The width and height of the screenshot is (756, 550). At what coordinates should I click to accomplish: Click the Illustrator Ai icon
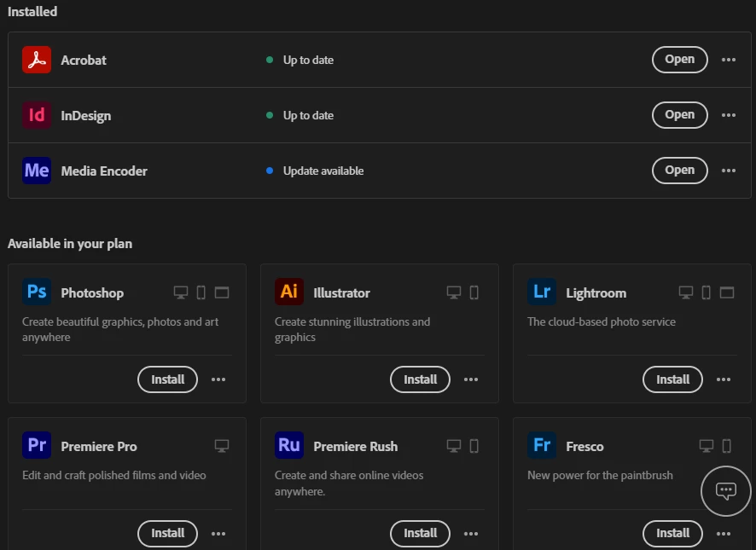289,292
